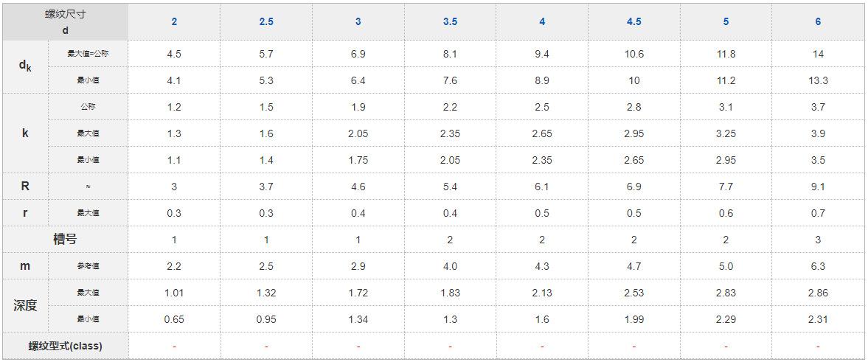This screenshot has height=362, width=868.
Task: Open the thread size 3.5 header link
Action: click(x=450, y=22)
